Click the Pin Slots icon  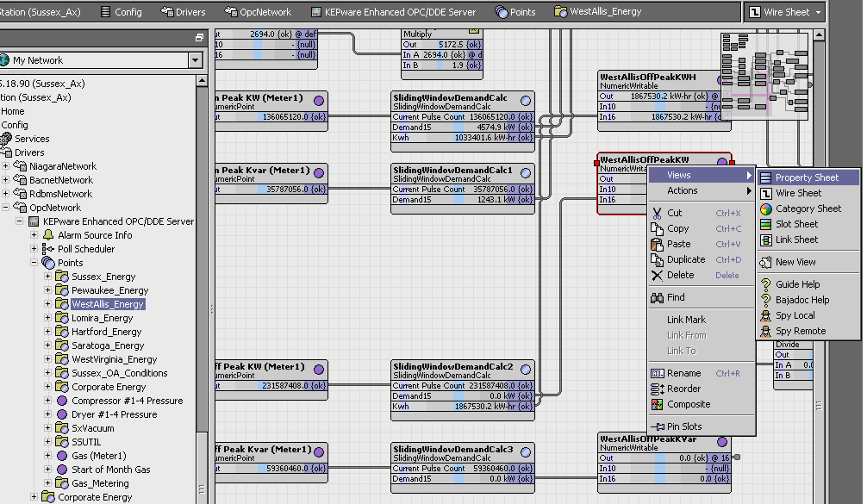tap(657, 426)
